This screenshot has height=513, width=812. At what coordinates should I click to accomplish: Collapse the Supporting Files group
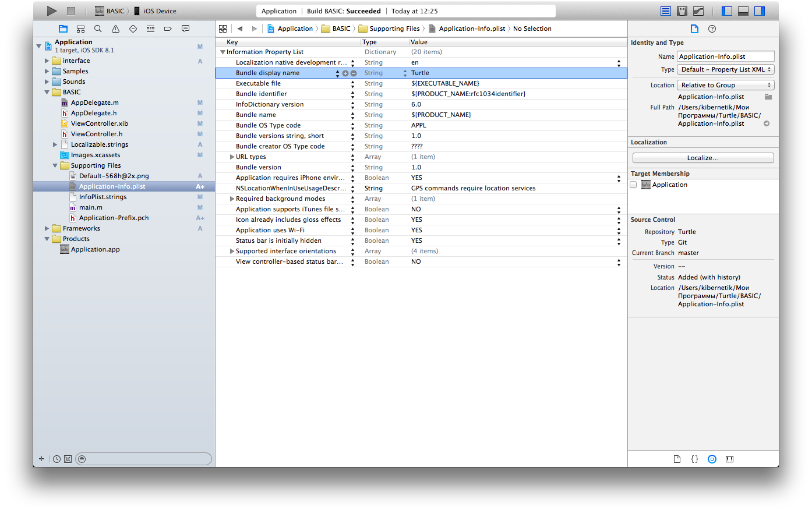click(55, 165)
